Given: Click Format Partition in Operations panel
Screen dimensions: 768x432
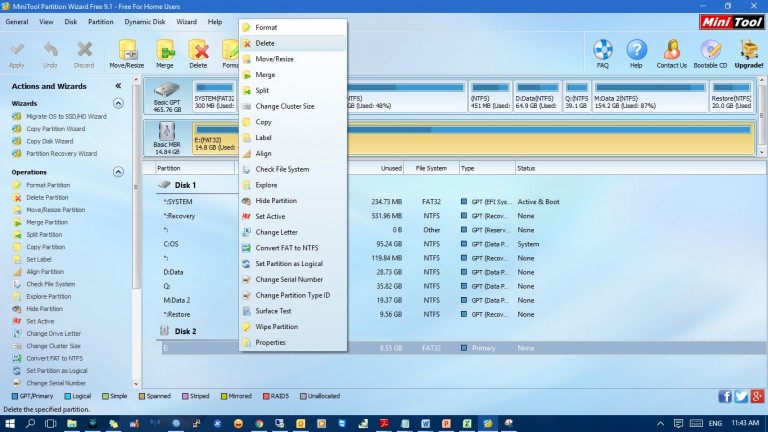Looking at the screenshot, I should pos(48,185).
